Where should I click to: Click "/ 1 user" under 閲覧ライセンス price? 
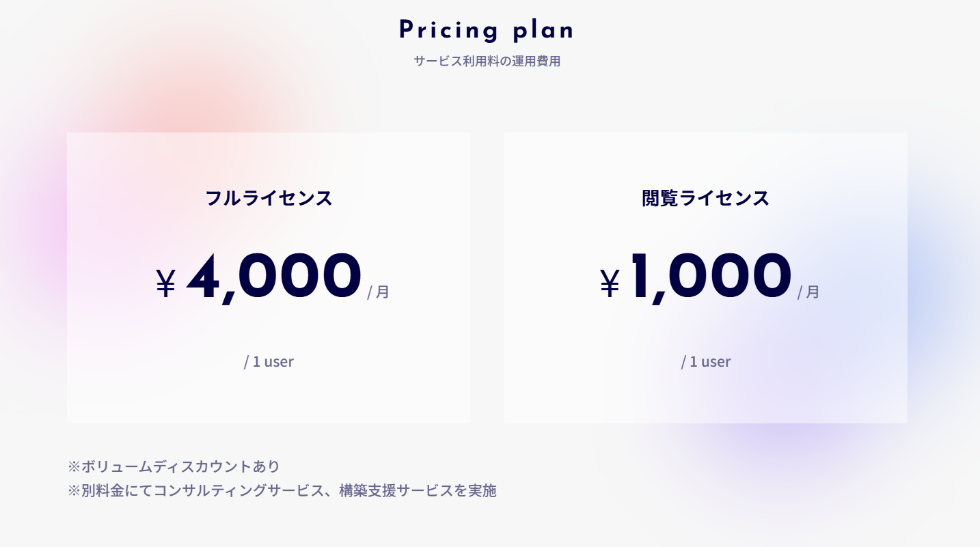(x=705, y=361)
